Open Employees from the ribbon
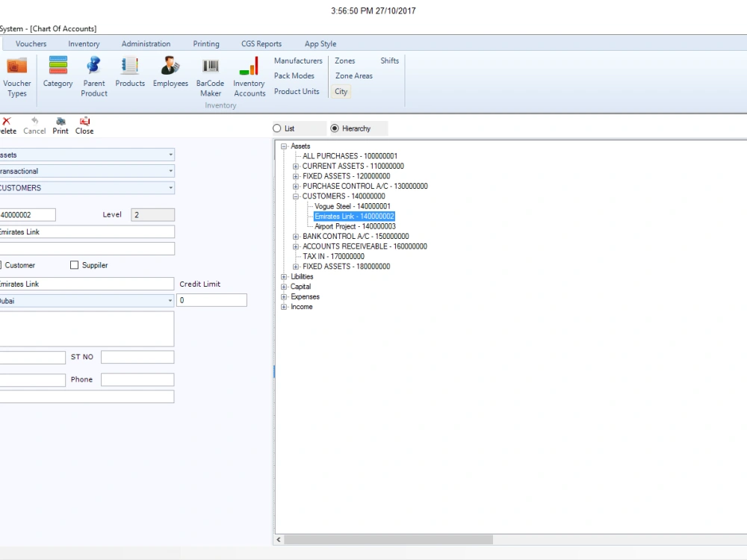747x560 pixels. (x=170, y=72)
